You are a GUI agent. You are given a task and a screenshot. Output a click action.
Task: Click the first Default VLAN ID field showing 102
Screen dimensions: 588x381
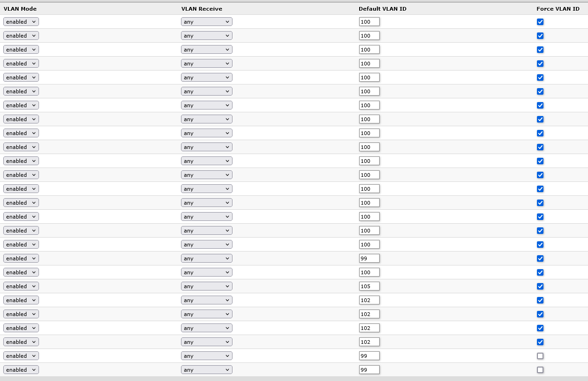tap(369, 300)
